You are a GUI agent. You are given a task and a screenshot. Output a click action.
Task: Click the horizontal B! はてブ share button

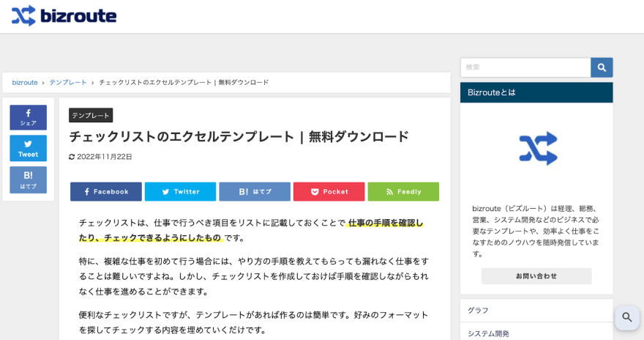click(255, 191)
